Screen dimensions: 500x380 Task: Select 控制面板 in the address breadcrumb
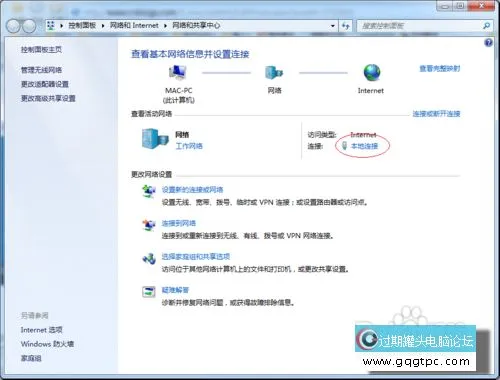click(x=82, y=25)
